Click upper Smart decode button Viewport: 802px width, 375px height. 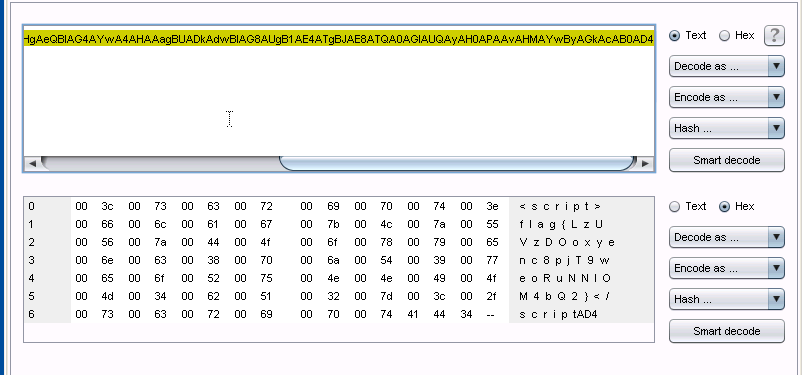(x=726, y=160)
